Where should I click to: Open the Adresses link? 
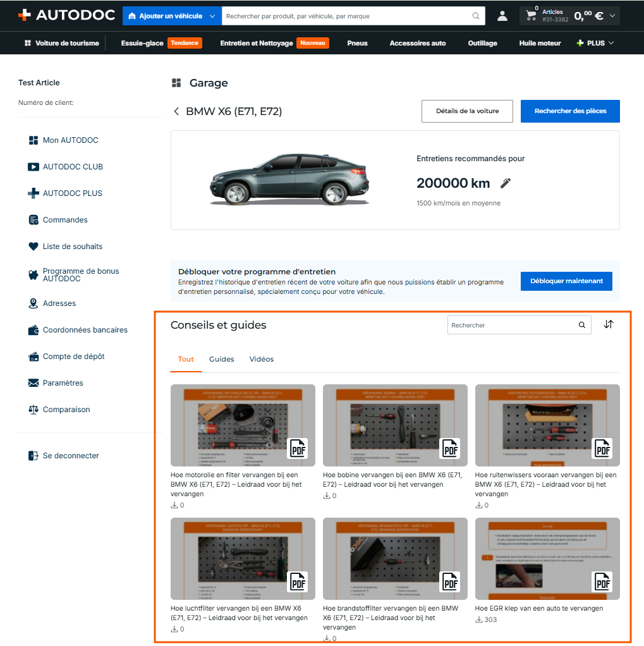pyautogui.click(x=59, y=303)
